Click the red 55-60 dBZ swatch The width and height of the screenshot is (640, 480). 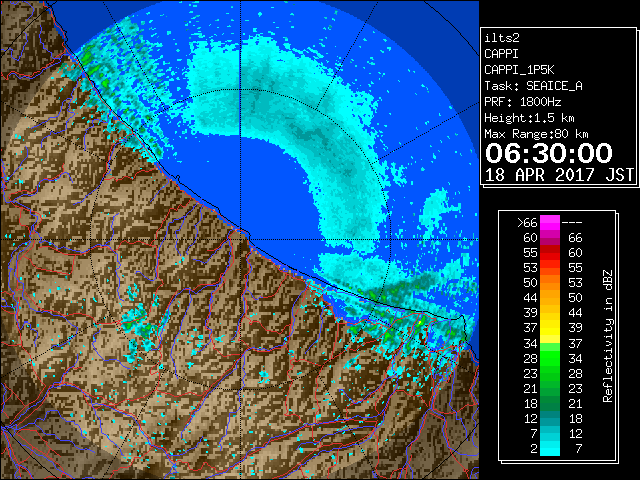tap(550, 253)
